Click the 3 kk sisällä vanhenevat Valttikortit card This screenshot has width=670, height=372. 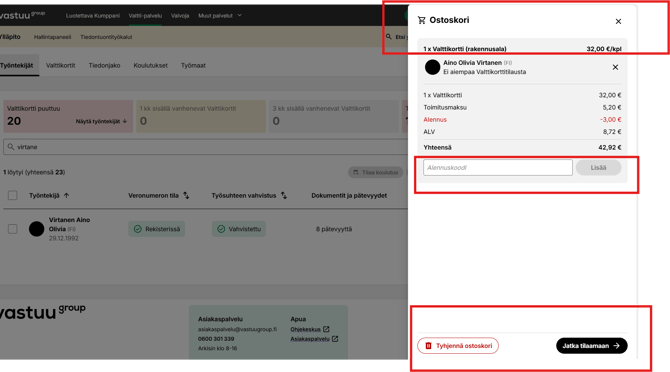tap(333, 116)
